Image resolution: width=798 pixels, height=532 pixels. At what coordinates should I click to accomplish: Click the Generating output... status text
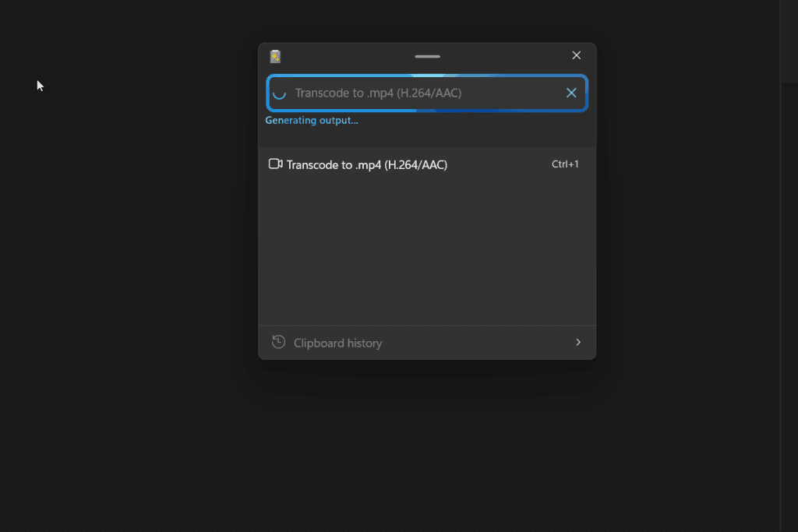pyautogui.click(x=312, y=121)
